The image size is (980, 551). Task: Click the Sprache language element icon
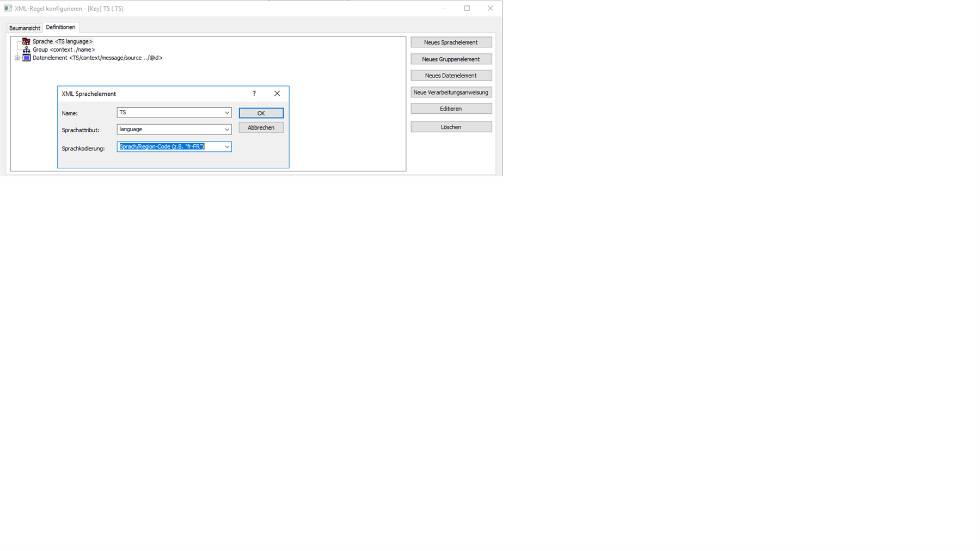pyautogui.click(x=26, y=41)
